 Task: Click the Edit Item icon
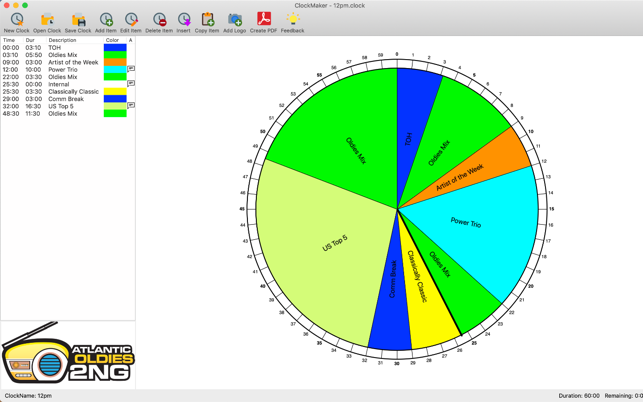[x=131, y=21]
